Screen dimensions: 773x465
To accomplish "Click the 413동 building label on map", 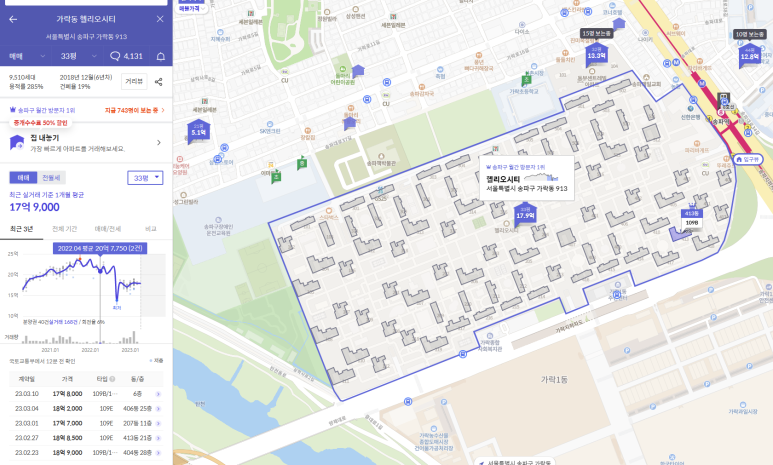I will 692,214.
